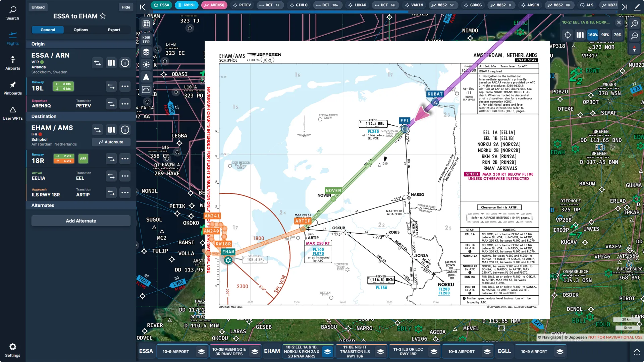644x362 pixels.
Task: Select the ESSA waypoint in the route strip
Action: 161,5
